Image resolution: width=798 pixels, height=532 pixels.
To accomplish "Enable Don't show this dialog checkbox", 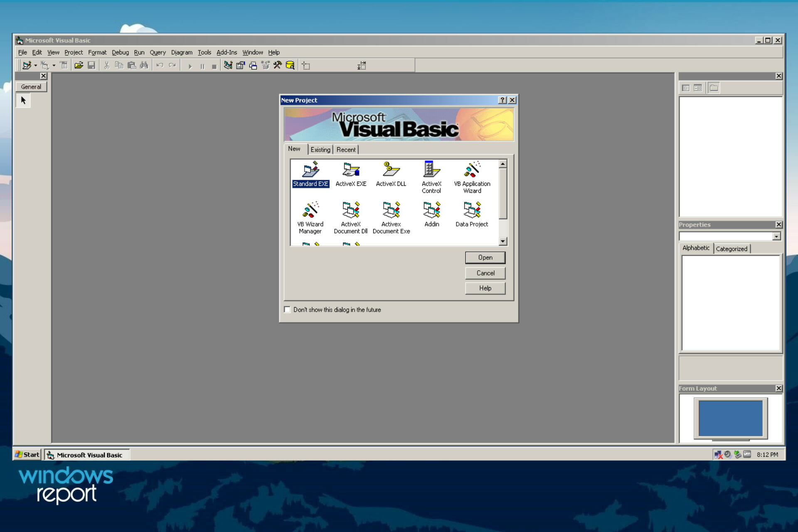I will click(287, 310).
